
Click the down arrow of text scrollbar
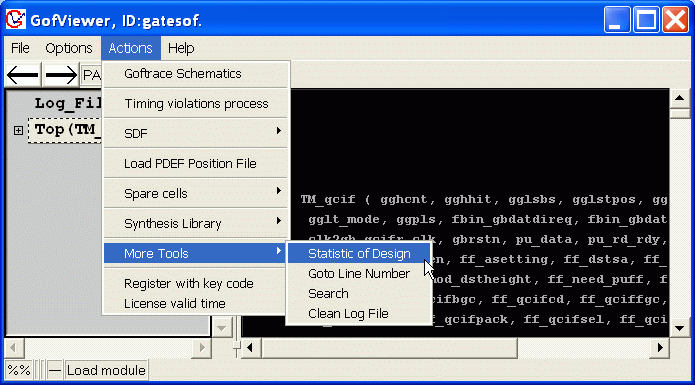[x=679, y=328]
